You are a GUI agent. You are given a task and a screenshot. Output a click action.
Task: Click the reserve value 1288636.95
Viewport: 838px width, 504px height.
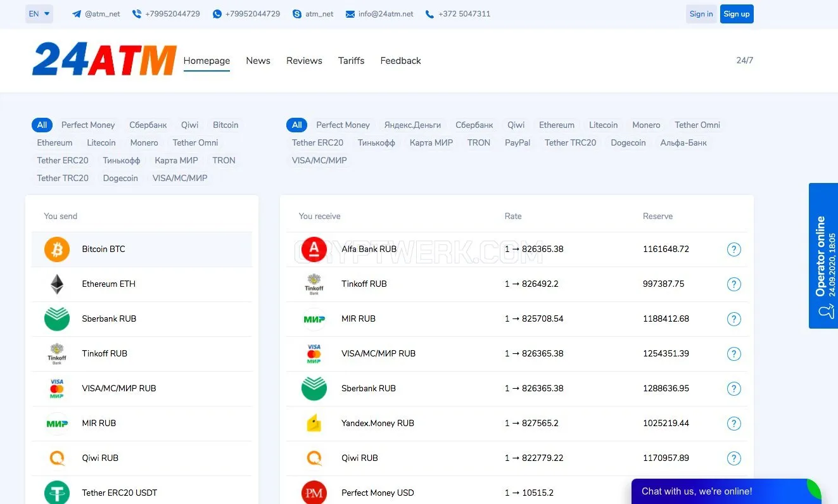[666, 389]
